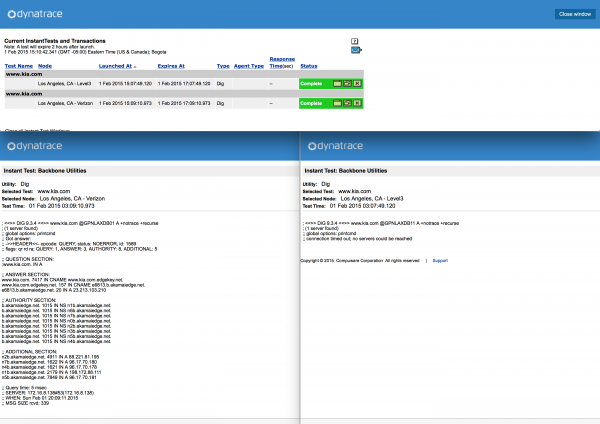Select second www.kia.com group row

[184, 94]
